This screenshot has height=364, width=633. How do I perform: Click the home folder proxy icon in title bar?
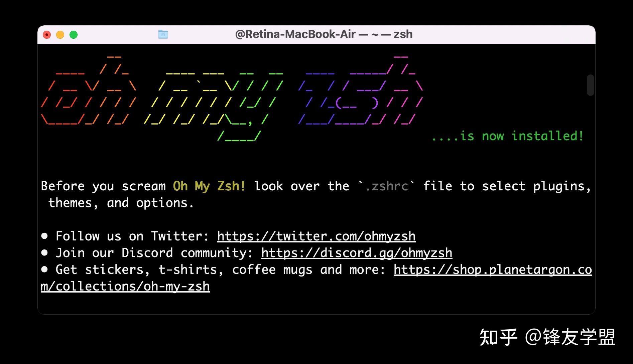(163, 34)
